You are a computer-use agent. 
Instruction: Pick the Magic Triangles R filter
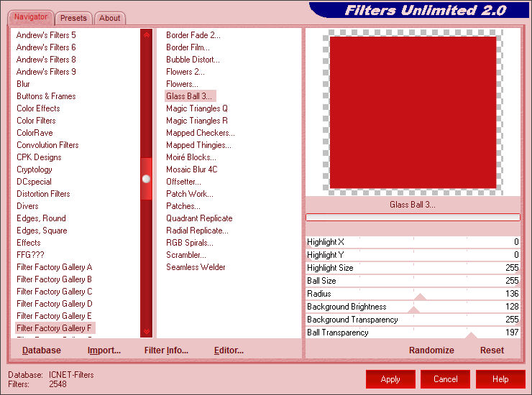click(x=197, y=121)
